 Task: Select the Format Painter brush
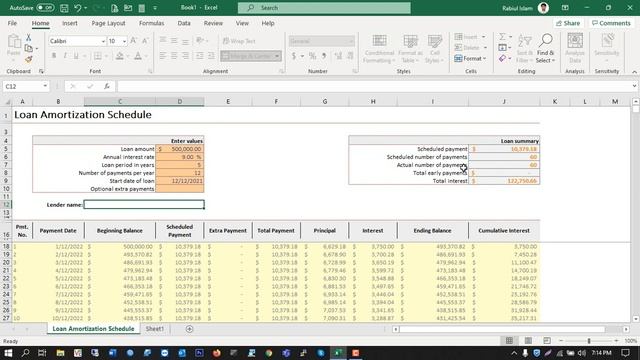pos(29,60)
